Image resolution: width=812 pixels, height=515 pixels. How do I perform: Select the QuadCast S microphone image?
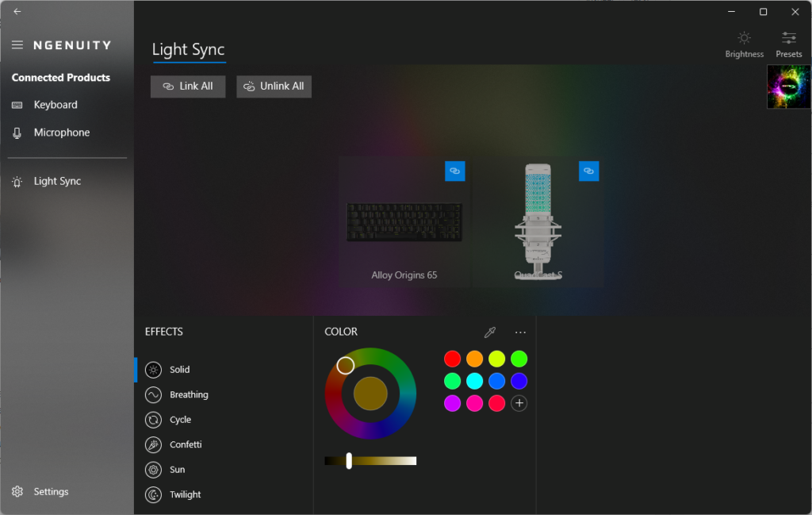click(538, 221)
